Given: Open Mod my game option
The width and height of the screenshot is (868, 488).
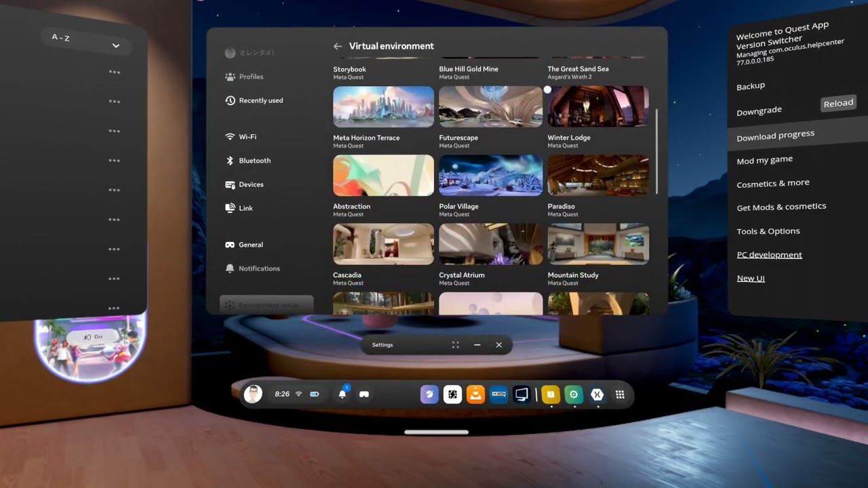Looking at the screenshot, I should (764, 160).
